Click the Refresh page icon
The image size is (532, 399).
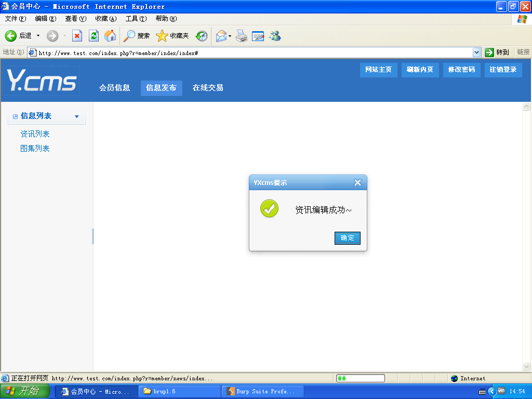[94, 36]
